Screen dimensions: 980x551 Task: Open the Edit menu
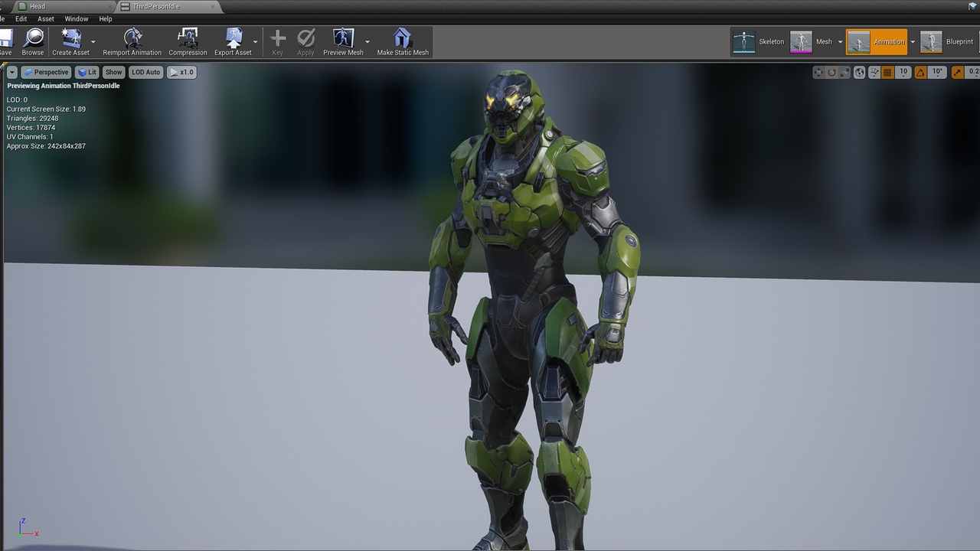tap(21, 18)
